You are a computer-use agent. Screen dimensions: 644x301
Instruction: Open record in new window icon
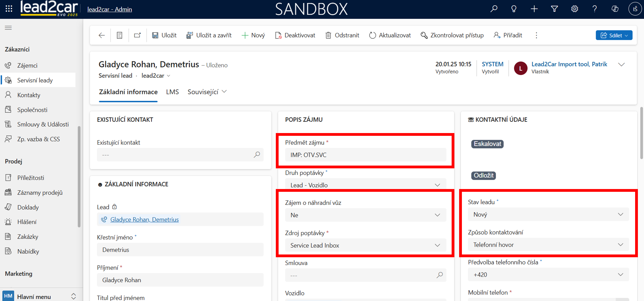pyautogui.click(x=137, y=35)
